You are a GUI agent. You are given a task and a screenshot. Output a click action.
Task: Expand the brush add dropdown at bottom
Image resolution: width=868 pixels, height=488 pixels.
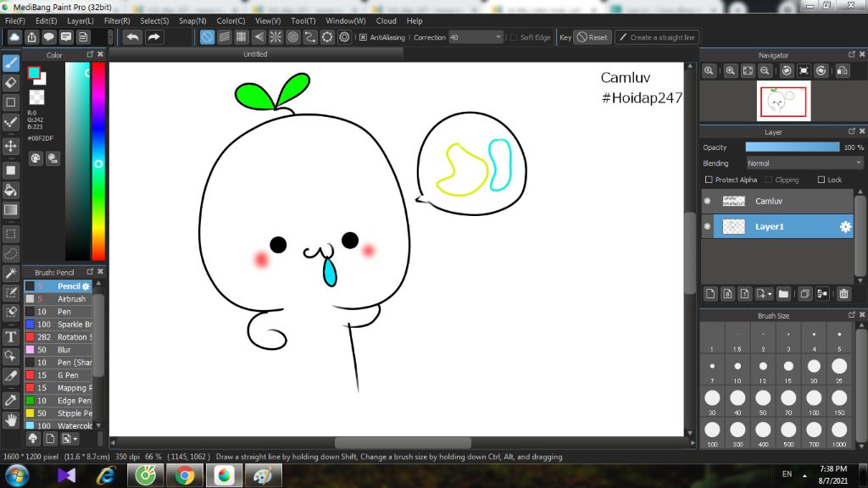(x=75, y=439)
